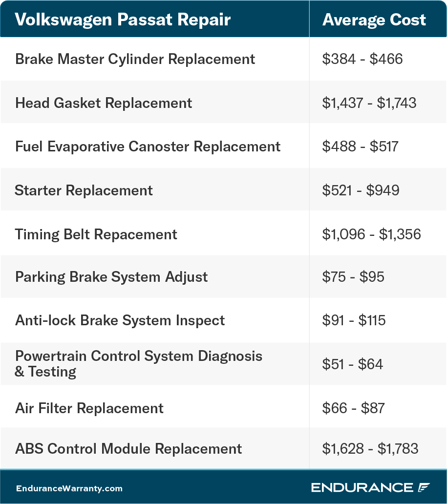The image size is (447, 504).
Task: Click ABS Control Module Replacement label
Action: click(x=128, y=449)
